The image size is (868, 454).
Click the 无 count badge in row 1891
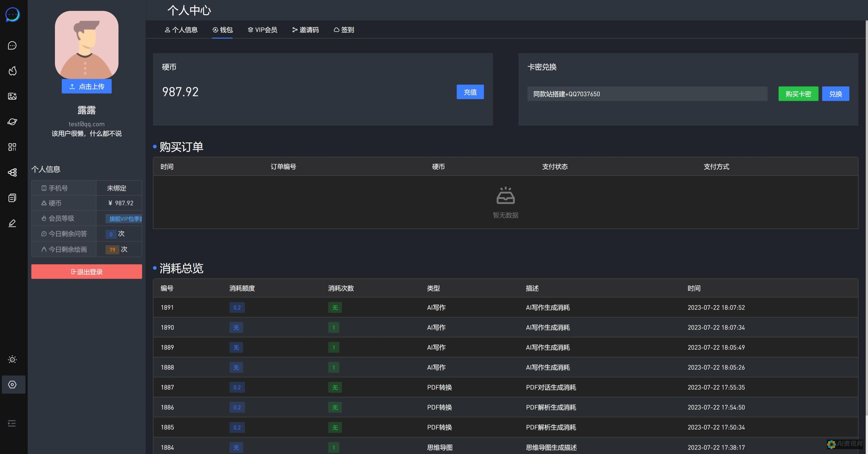pyautogui.click(x=335, y=308)
